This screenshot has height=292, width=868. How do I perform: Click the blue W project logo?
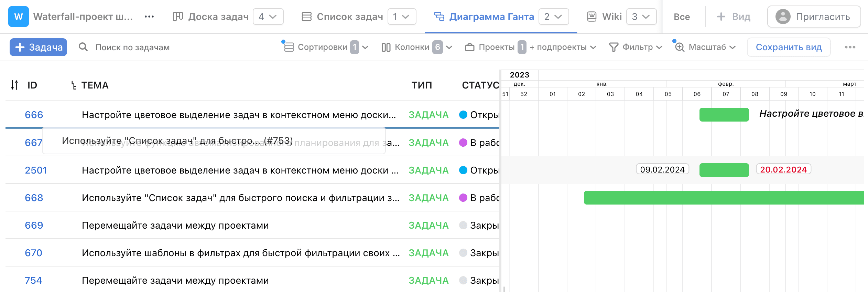[x=19, y=17]
